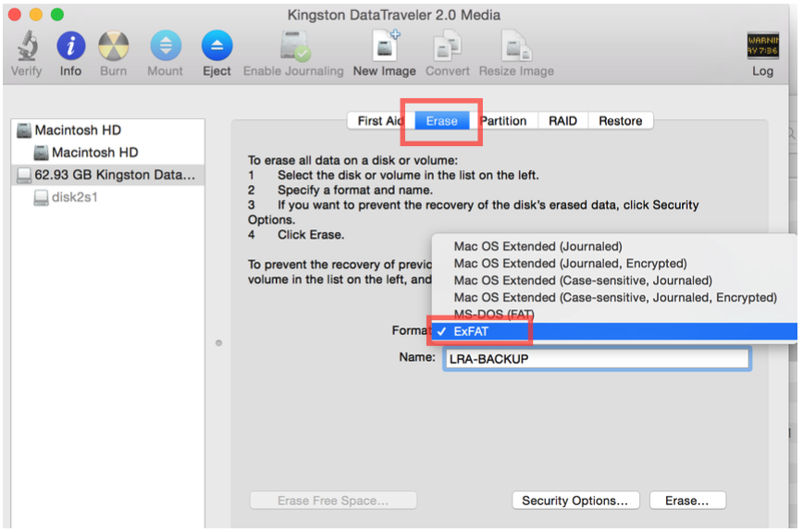Click the Resize Image icon

pyautogui.click(x=516, y=46)
